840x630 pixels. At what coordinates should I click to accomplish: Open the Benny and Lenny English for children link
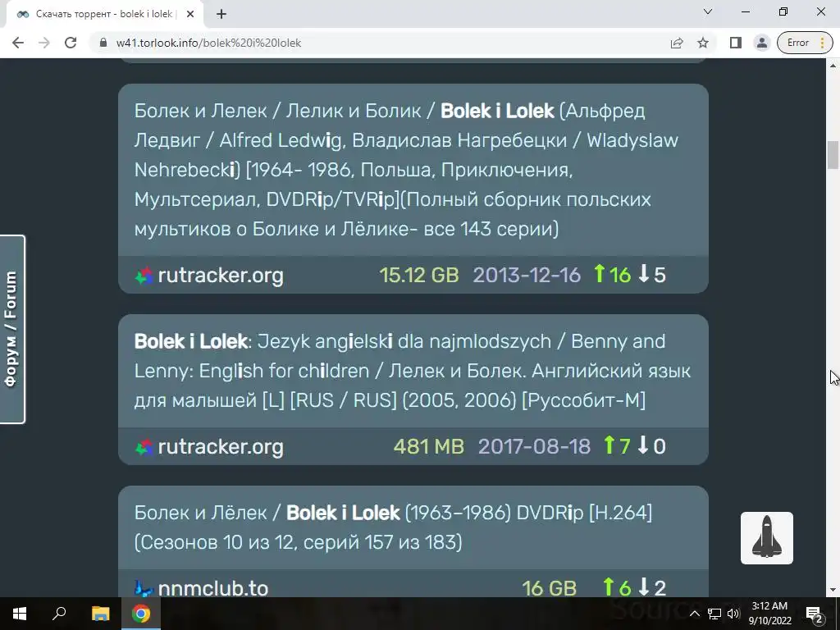point(413,371)
